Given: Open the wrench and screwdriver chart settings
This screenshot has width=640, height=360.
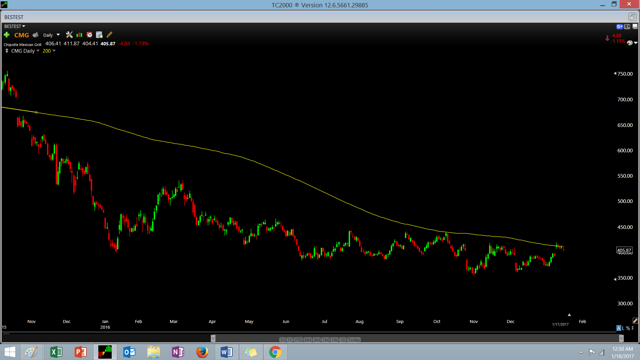Looking at the screenshot, I should [69, 35].
